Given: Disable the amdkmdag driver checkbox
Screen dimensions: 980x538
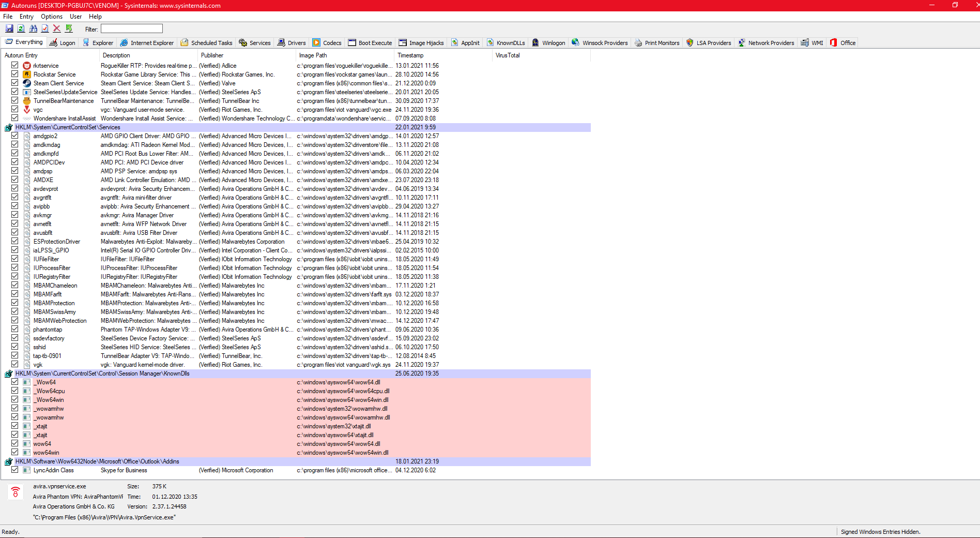Looking at the screenshot, I should coord(14,145).
